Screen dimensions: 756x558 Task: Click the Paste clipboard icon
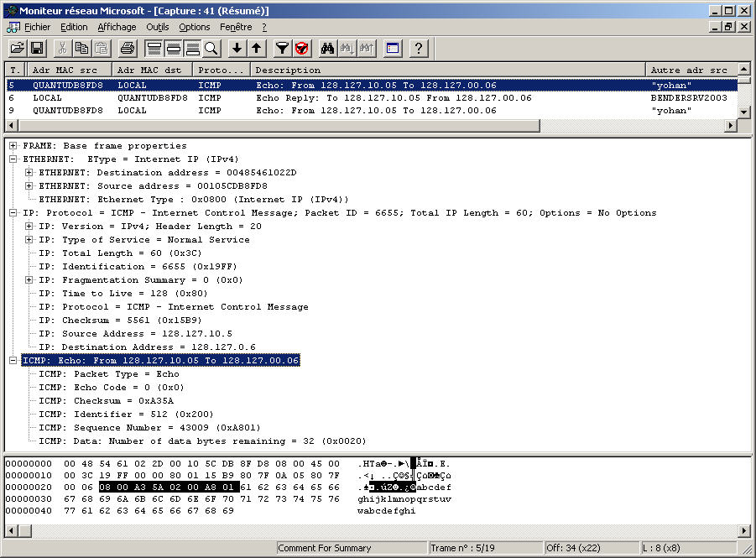(x=102, y=48)
